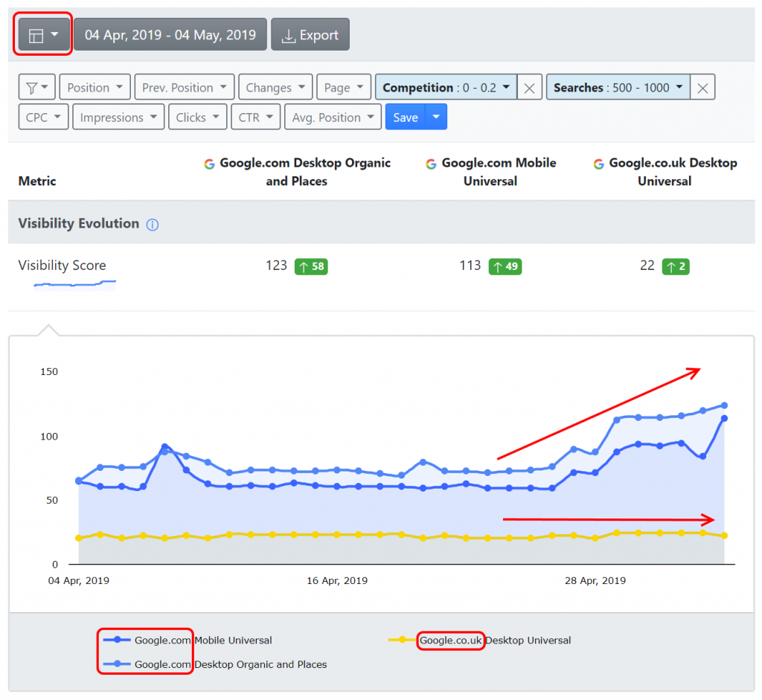Click the Visibility Score row label

coord(63,266)
